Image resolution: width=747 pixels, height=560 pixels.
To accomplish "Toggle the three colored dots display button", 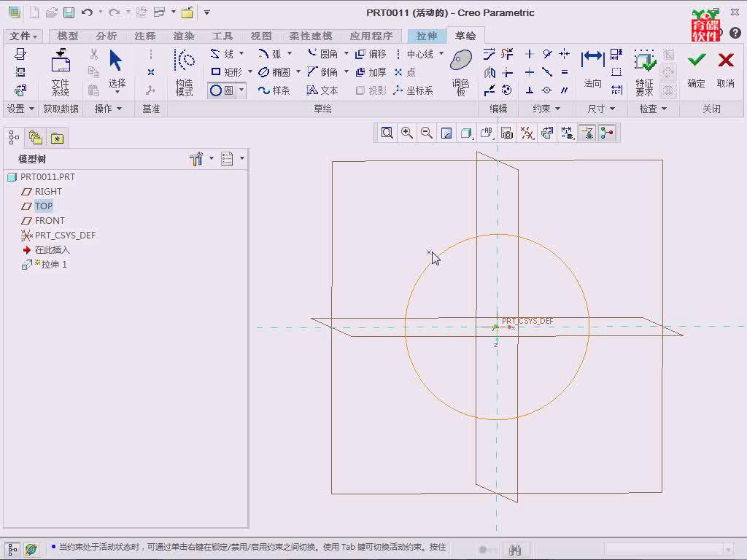I will (x=606, y=133).
